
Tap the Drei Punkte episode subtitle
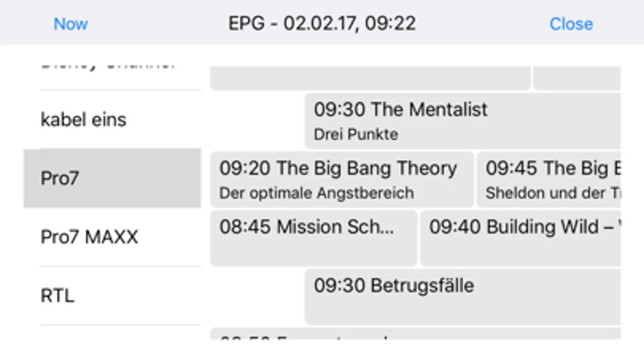(356, 134)
